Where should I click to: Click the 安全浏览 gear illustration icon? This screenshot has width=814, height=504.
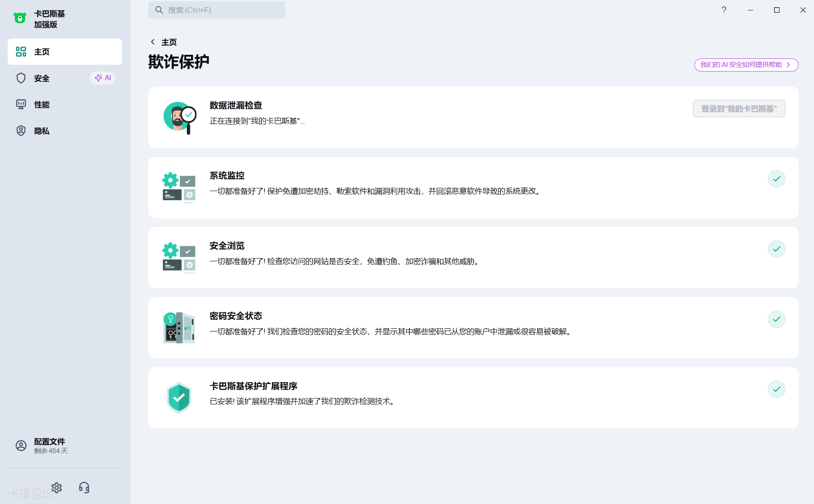pos(179,258)
